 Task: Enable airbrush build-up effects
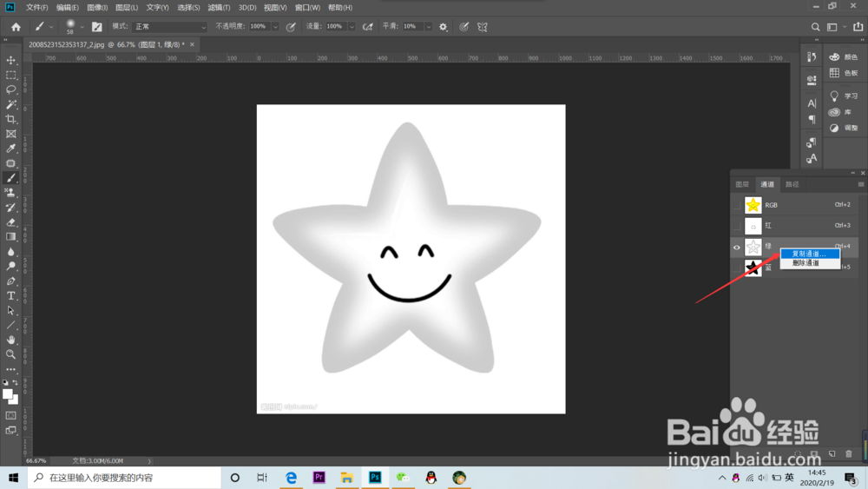click(367, 27)
